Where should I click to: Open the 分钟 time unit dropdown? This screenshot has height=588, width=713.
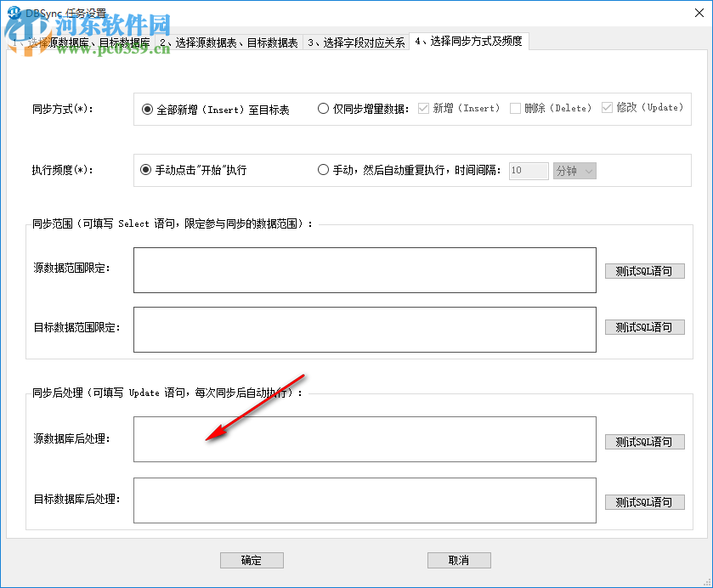pos(574,171)
